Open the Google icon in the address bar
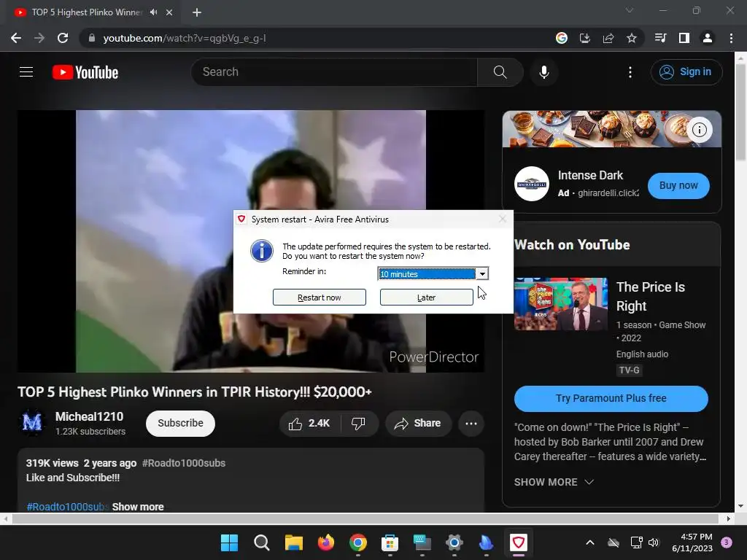747x560 pixels. [x=562, y=38]
